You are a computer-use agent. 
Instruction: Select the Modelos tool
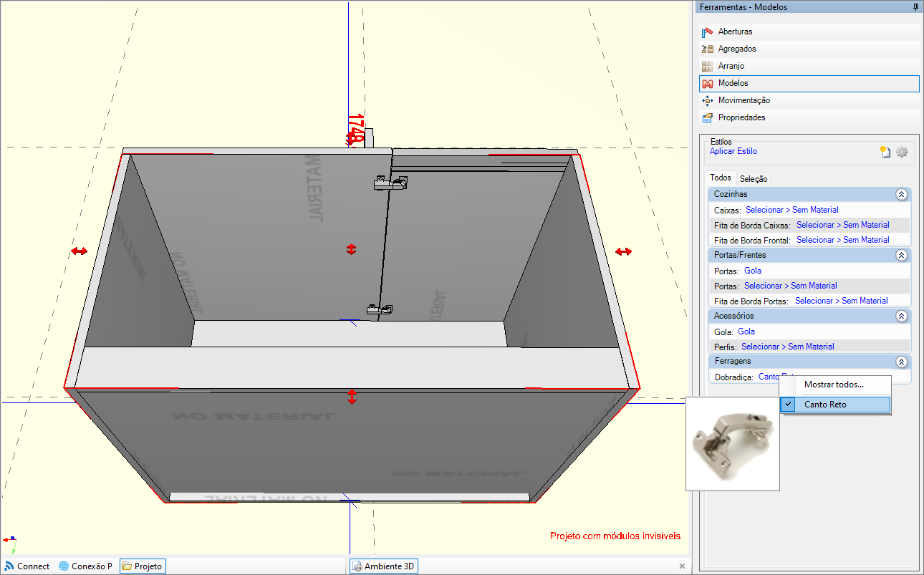[x=809, y=84]
